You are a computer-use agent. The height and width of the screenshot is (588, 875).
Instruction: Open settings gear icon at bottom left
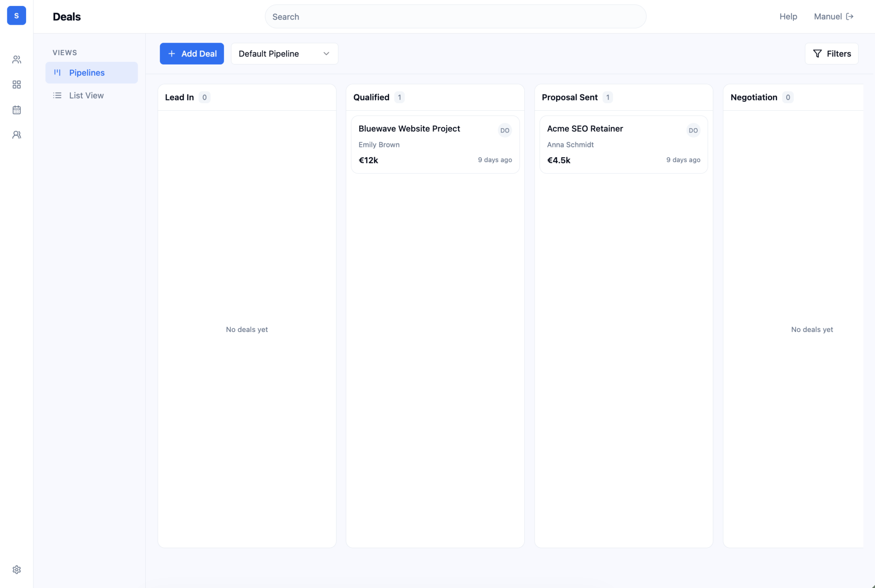pyautogui.click(x=17, y=570)
